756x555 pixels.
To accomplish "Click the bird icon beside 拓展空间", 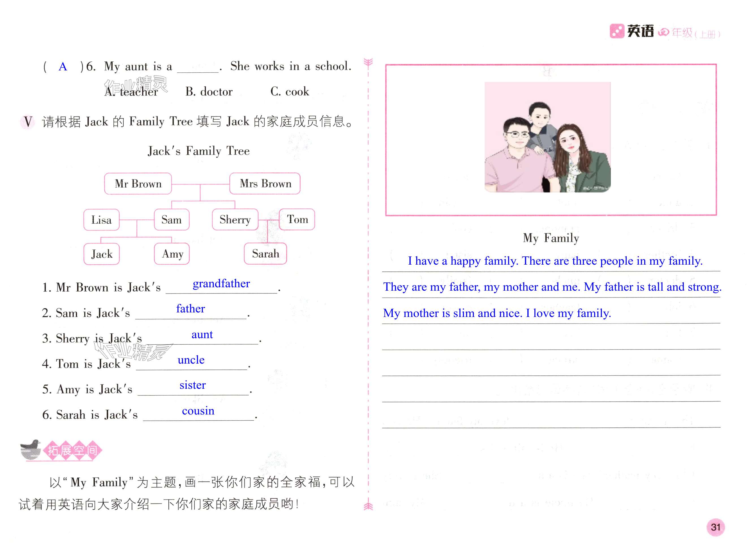I will pos(31,449).
